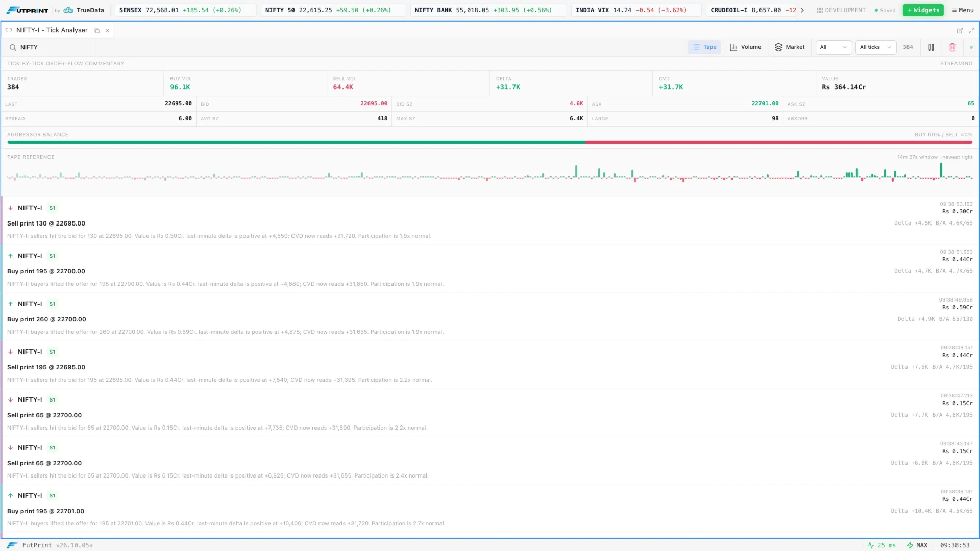Click the INDIA VIX ticker
The image size is (980, 551).
pos(636,10)
